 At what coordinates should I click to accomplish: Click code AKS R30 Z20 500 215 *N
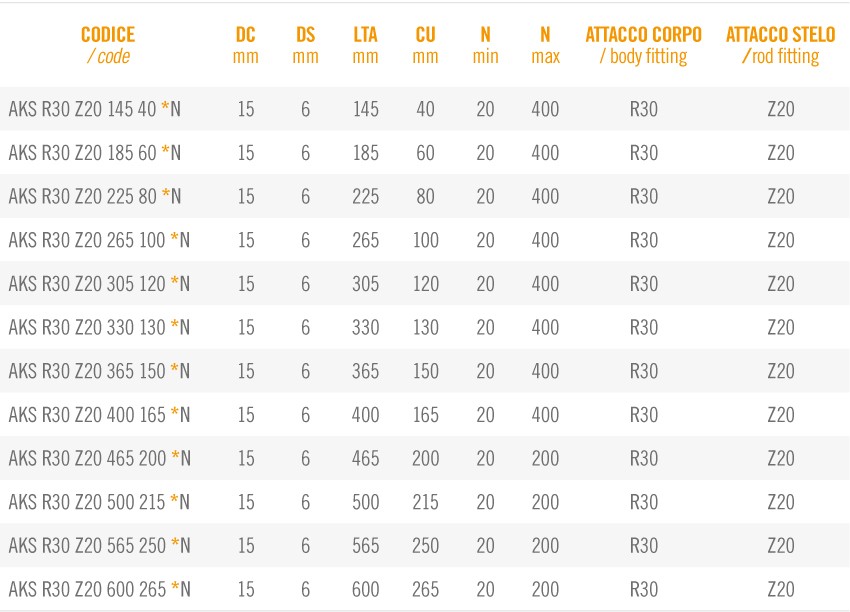(x=99, y=502)
